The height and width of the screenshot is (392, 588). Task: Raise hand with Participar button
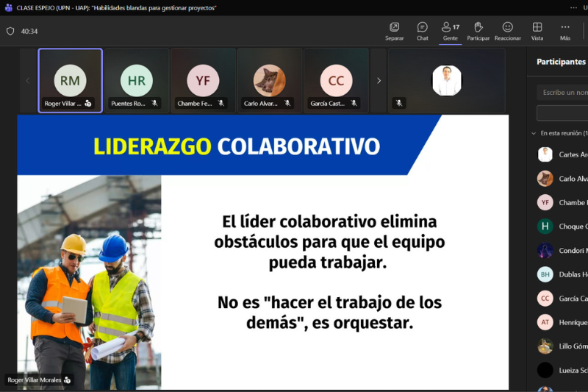point(478,31)
